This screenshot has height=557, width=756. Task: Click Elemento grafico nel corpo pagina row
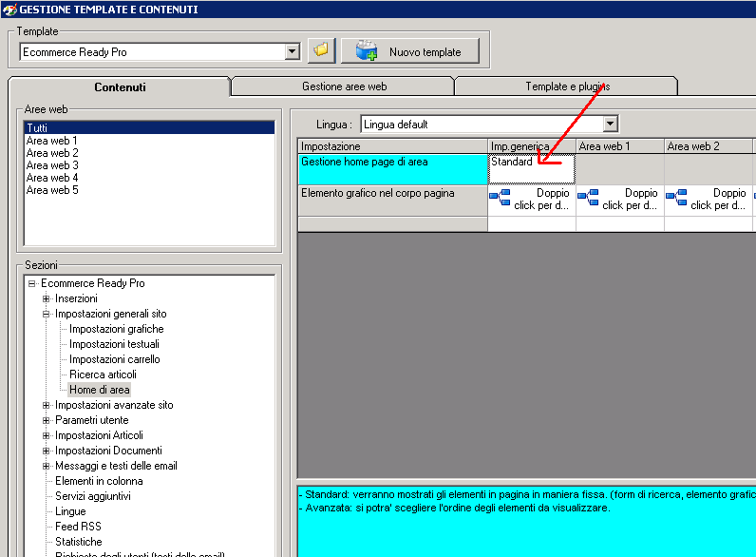tap(393, 201)
